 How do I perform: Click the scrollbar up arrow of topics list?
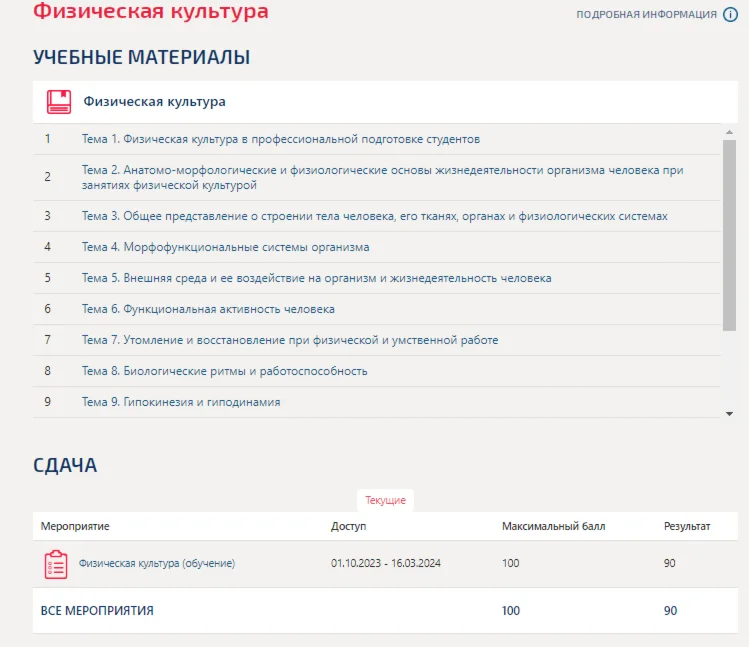tap(729, 132)
